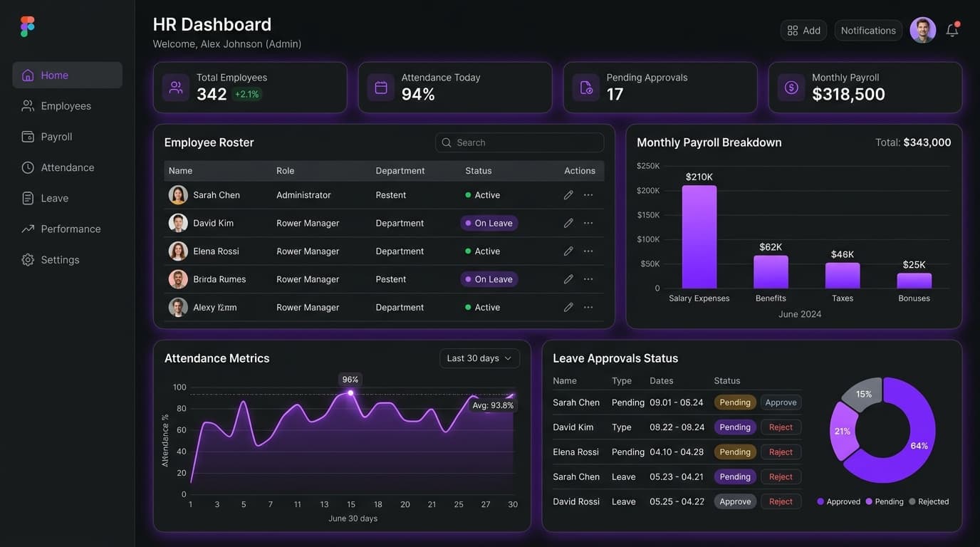Click the Total Employees people icon
The width and height of the screenshot is (980, 547).
coord(176,88)
